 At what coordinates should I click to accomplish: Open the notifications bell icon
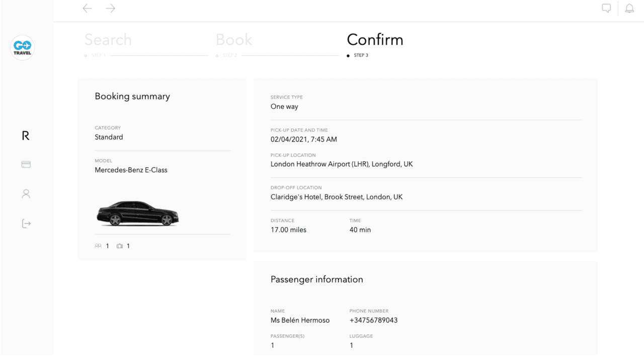point(629,9)
